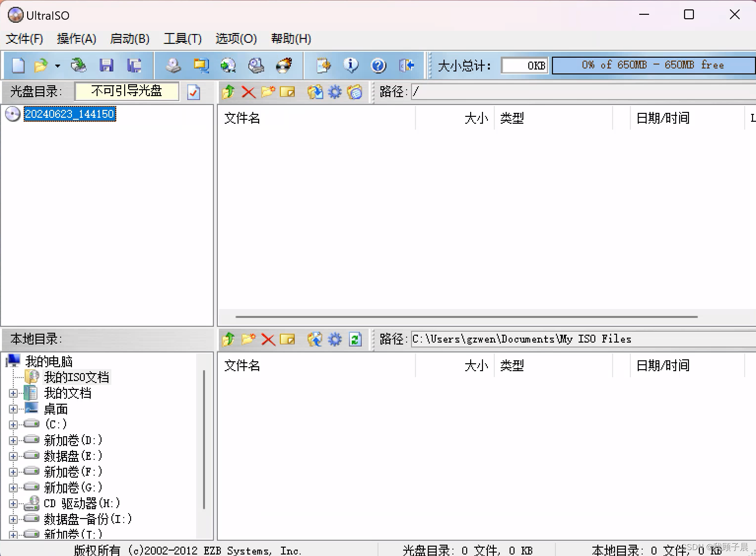
Task: Expand the 新加卷(F:) drive node
Action: (13, 472)
